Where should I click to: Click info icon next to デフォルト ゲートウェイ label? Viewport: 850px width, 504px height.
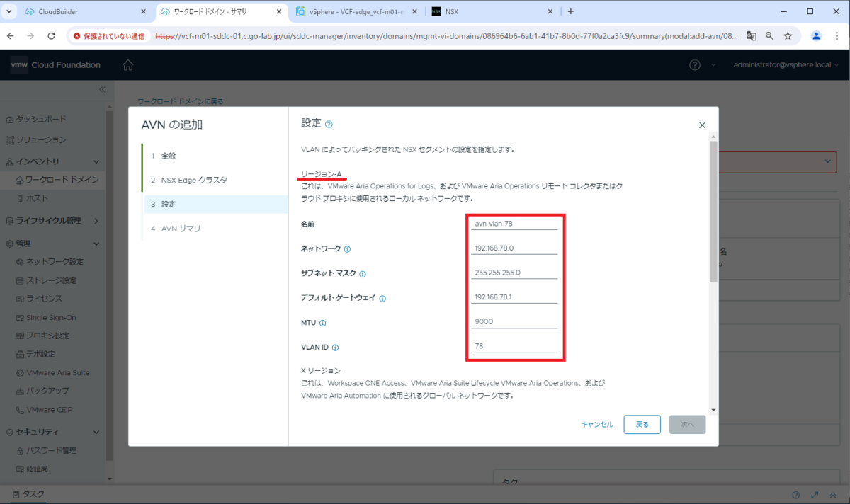(x=382, y=299)
